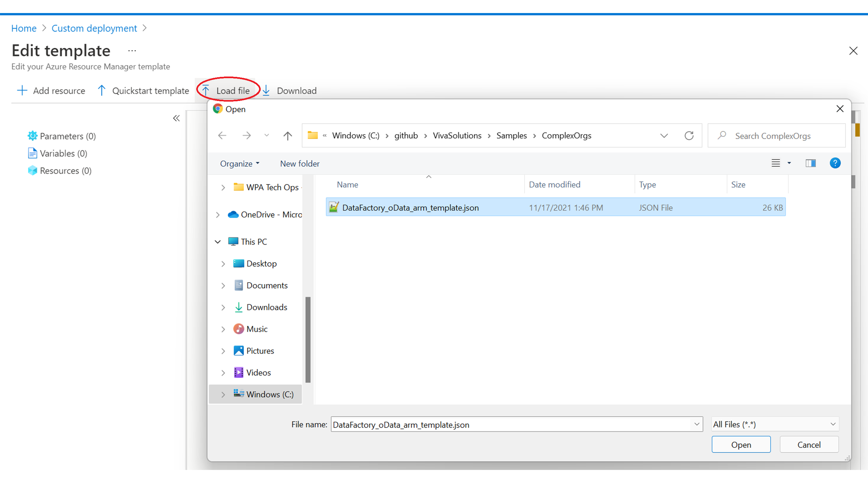This screenshot has height=483, width=868.
Task: Click the Parameters panel icon
Action: coord(33,135)
